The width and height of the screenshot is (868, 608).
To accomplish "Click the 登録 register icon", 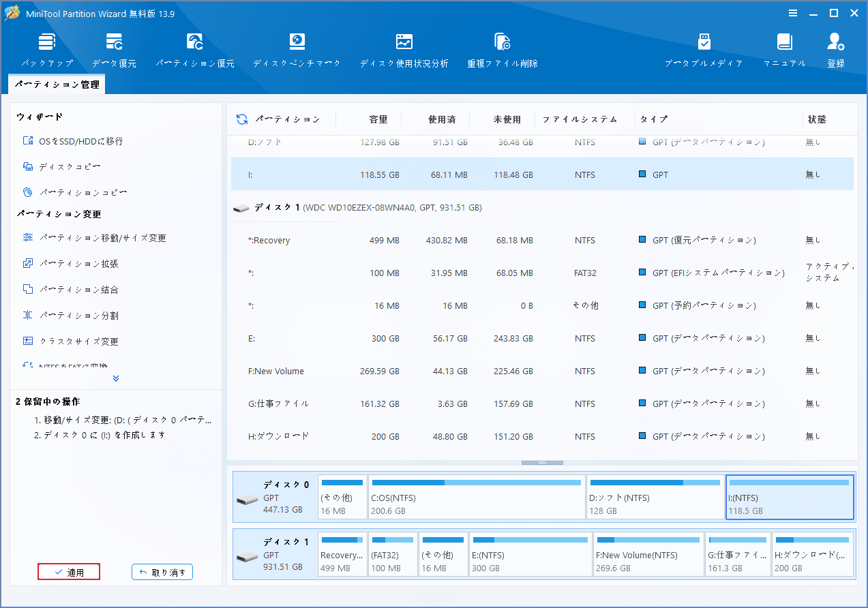I will coord(836,50).
